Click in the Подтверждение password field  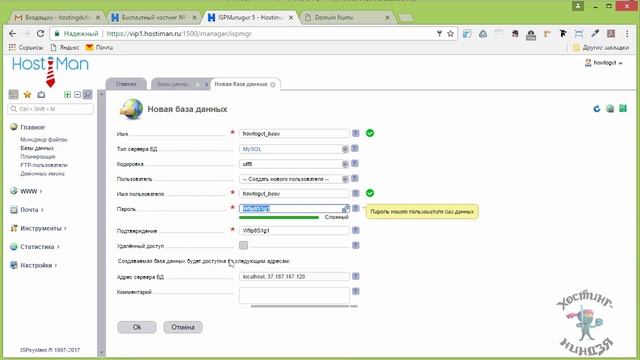pyautogui.click(x=294, y=231)
